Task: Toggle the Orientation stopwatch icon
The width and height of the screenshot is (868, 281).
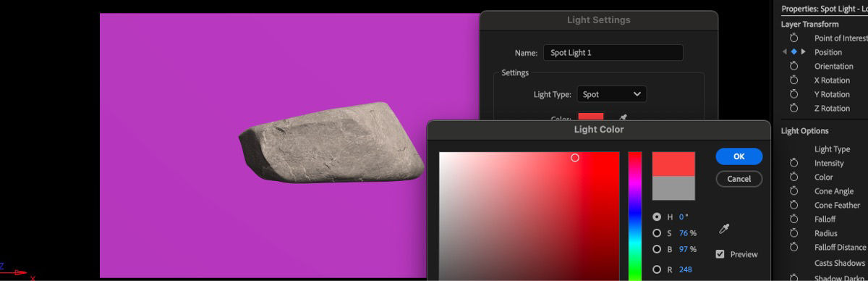Action: click(x=793, y=66)
